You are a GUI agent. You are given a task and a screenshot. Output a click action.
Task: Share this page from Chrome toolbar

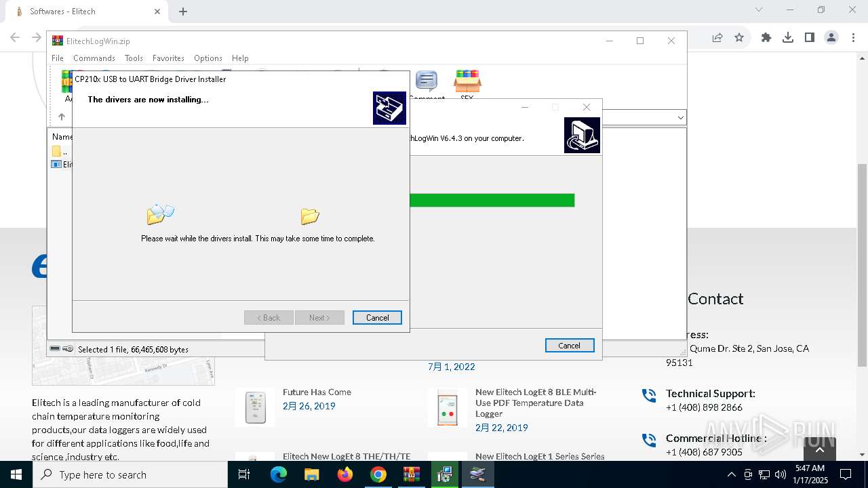tap(717, 38)
